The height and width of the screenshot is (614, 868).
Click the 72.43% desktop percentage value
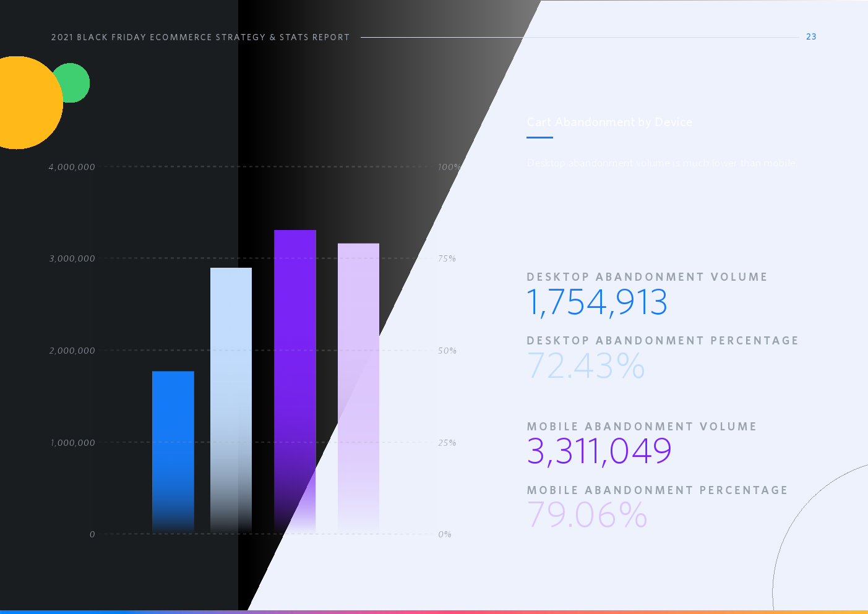point(586,366)
